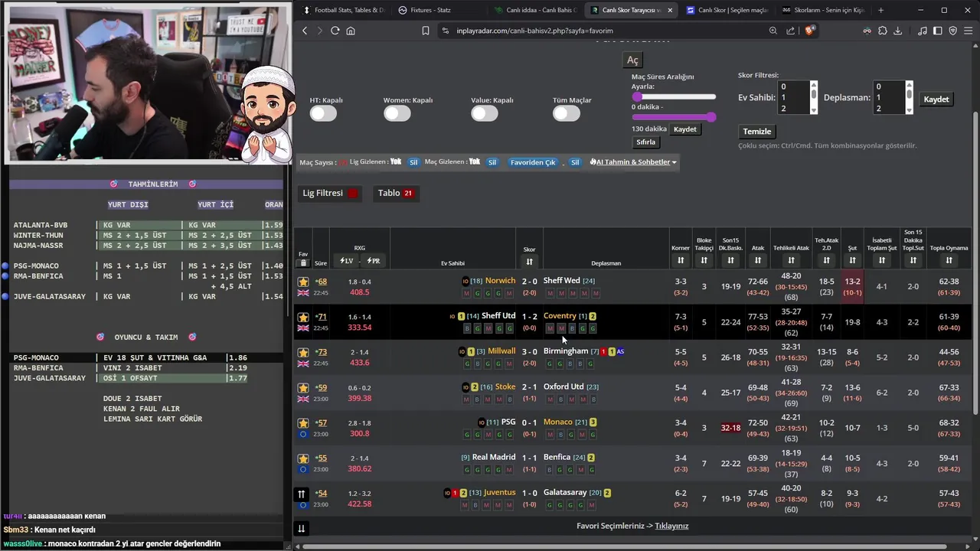Click the Favoriden Çık button
Image resolution: width=980 pixels, height=551 pixels.
pos(533,162)
